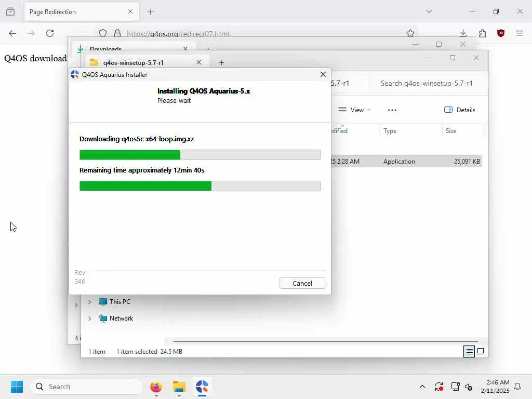The image size is (532, 399).
Task: Close the Q4OS Aquarius Installer dialog
Action: point(323,74)
